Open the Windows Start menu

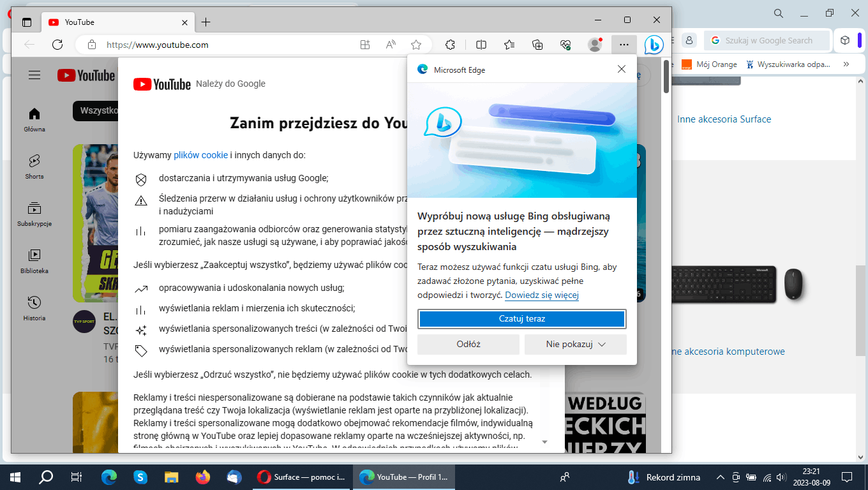tap(15, 477)
